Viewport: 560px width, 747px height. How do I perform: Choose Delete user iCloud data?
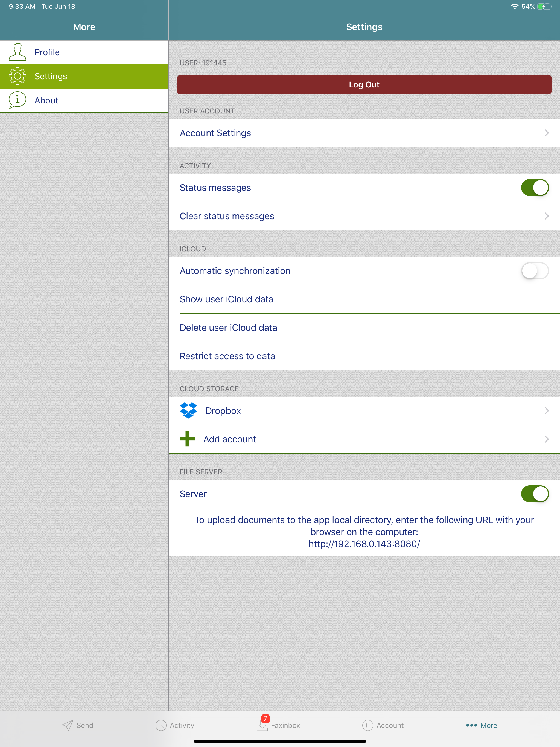click(x=364, y=328)
